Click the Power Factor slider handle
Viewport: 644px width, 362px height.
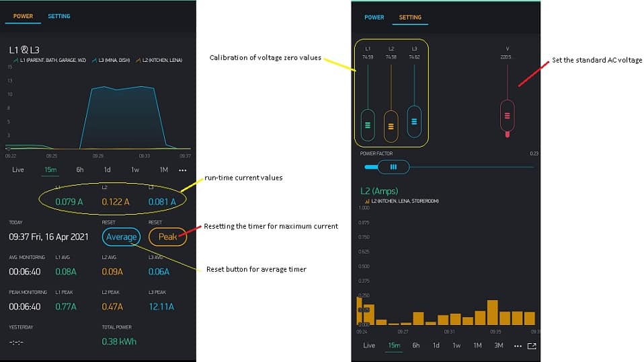coord(394,167)
